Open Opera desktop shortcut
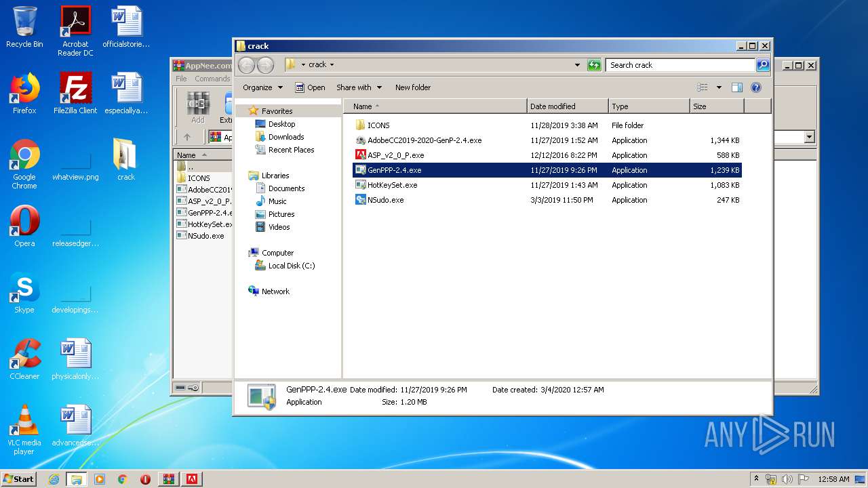Image resolution: width=868 pixels, height=488 pixels. (x=24, y=226)
